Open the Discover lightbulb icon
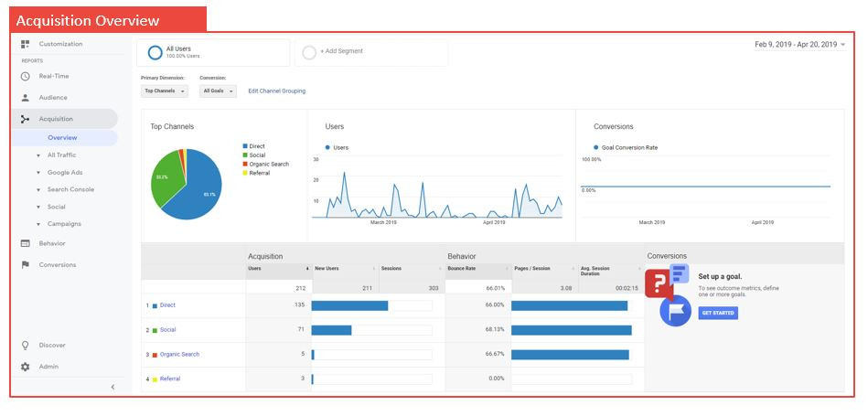This screenshot has height=416, width=868. pos(25,346)
